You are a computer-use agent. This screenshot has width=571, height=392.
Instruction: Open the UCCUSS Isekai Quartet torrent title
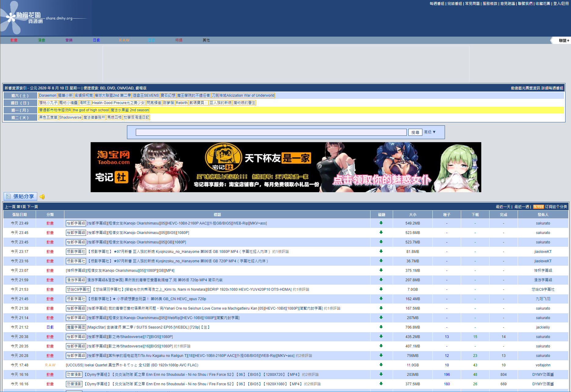(132, 365)
